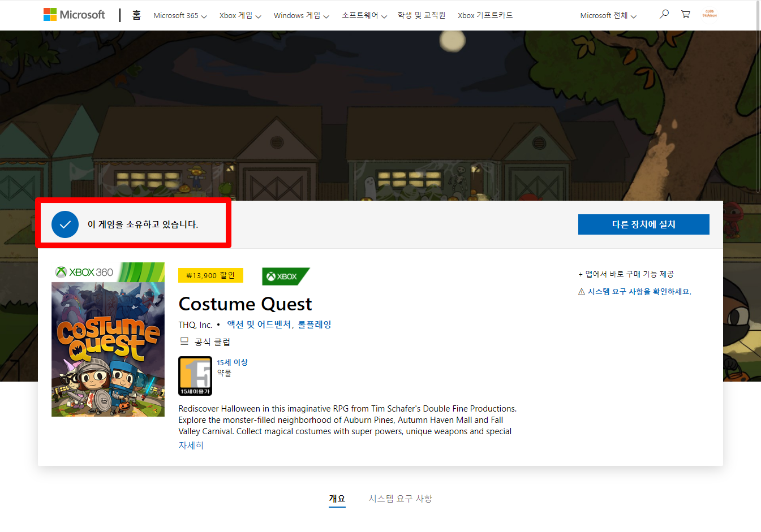
Task: Click the 다른 장치에 설치 button
Action: [644, 224]
